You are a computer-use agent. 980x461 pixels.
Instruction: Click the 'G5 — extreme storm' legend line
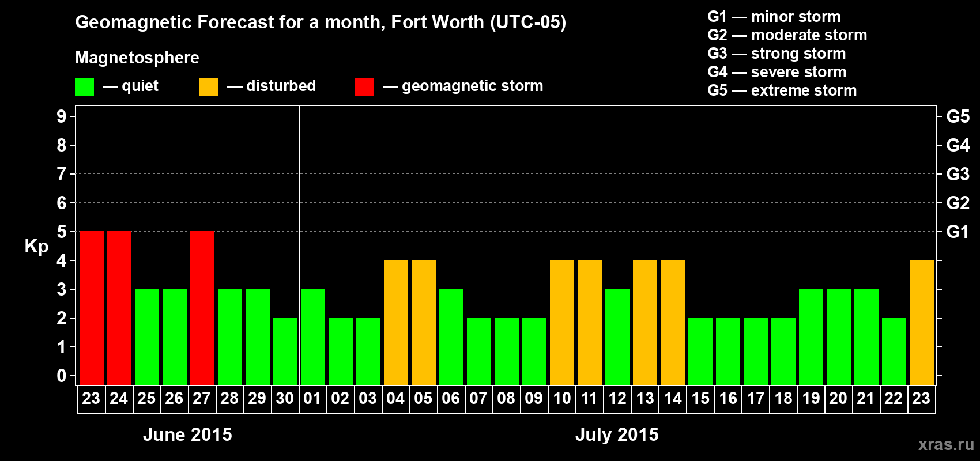[782, 90]
